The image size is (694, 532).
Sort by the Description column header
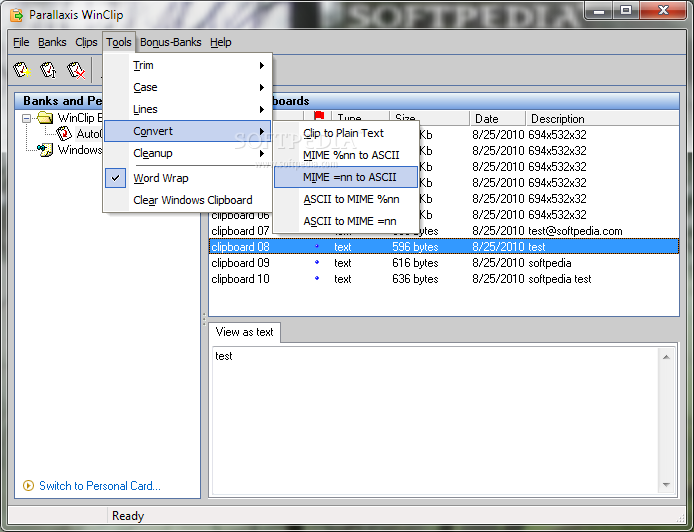602,119
